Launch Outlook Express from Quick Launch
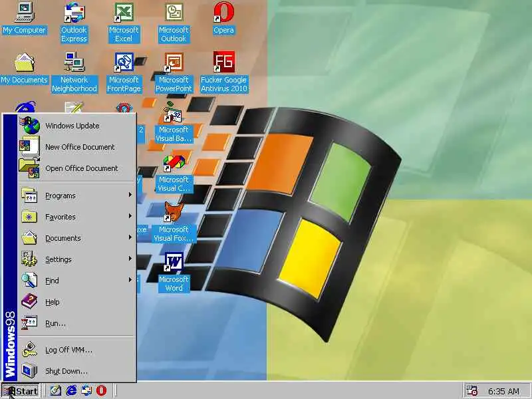Image resolution: width=532 pixels, height=399 pixels. pos(86,390)
